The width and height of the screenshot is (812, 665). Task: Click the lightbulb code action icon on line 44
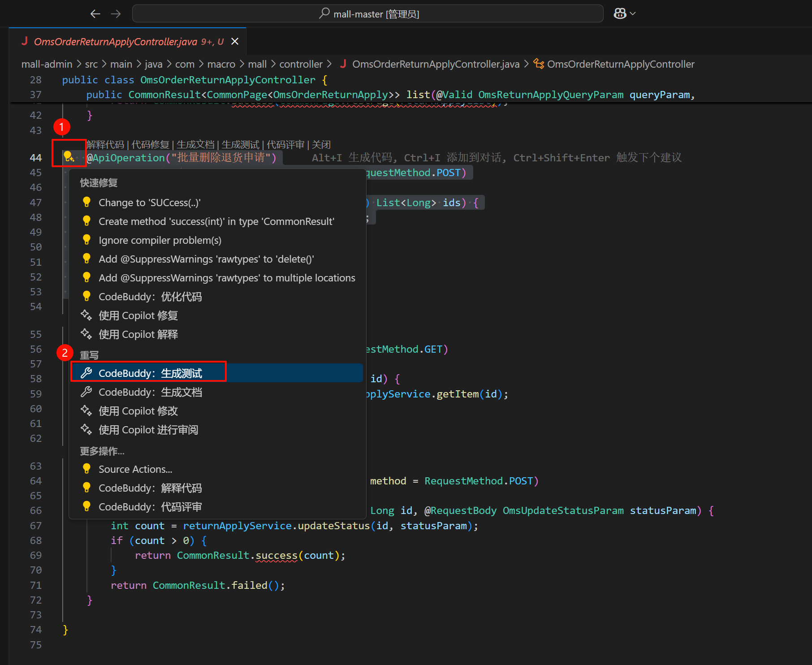[x=68, y=156]
